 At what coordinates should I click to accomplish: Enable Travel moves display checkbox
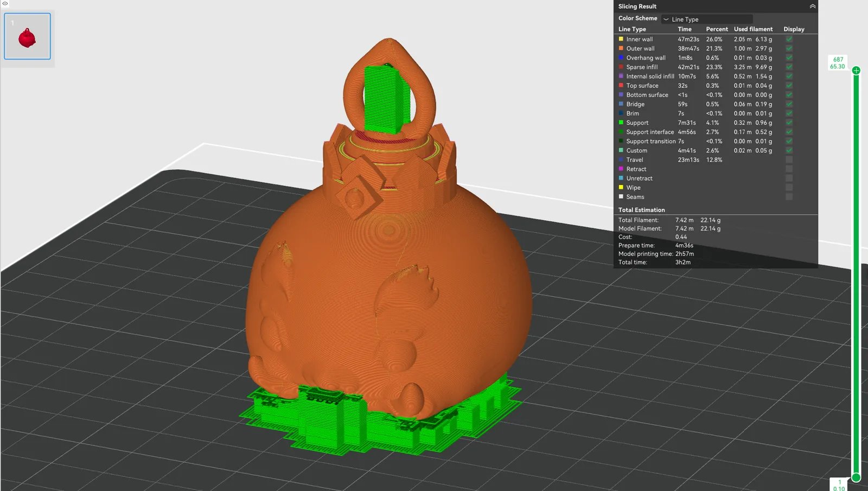(x=789, y=160)
